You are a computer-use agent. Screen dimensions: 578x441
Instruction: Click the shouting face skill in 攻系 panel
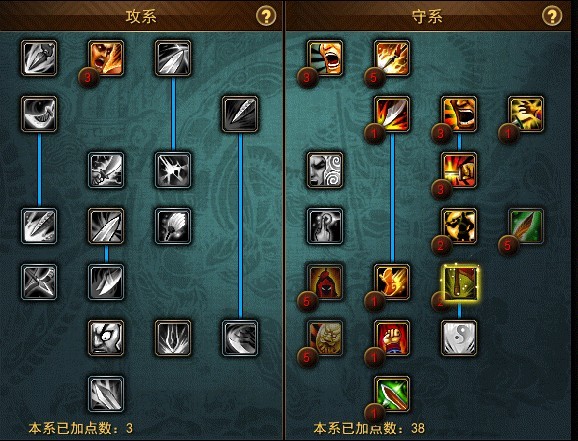point(106,58)
